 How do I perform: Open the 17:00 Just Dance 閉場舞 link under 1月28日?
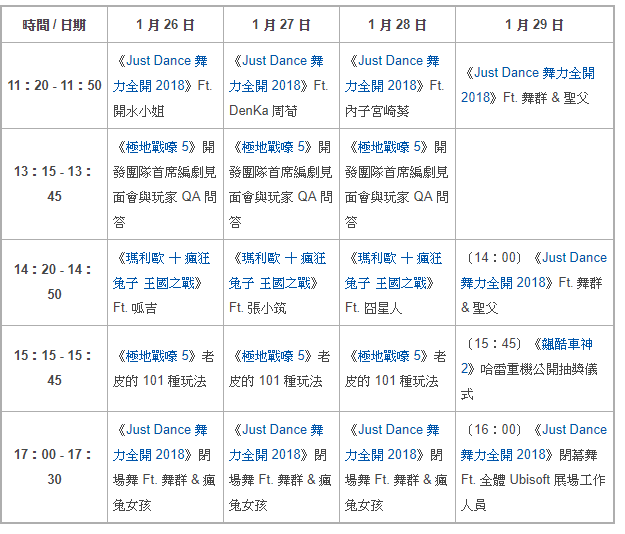(392, 442)
